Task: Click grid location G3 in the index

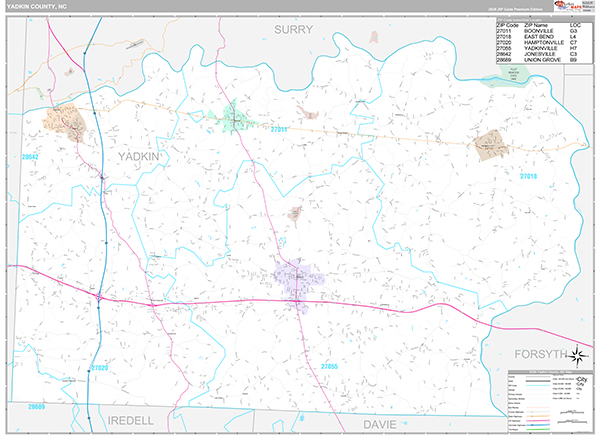Action: click(573, 31)
